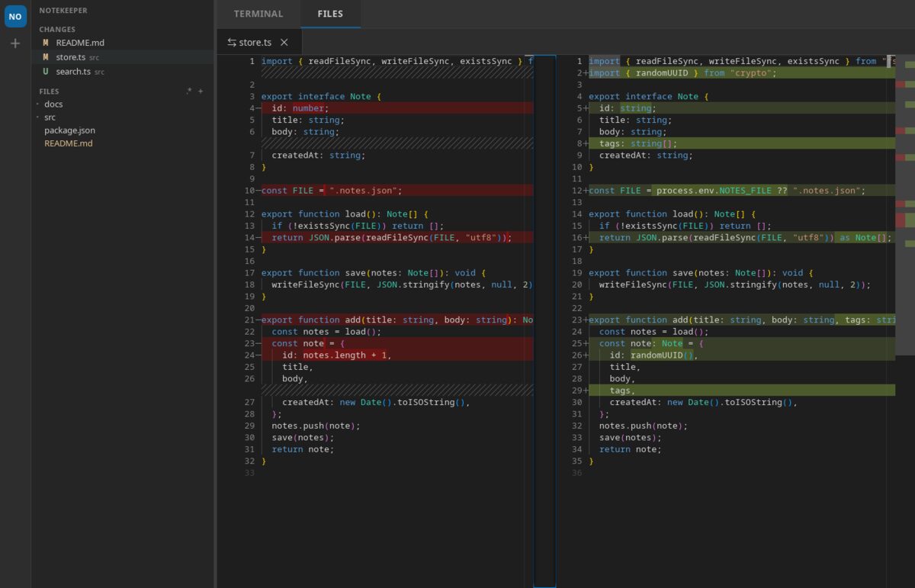Select the NO workspace badge

pyautogui.click(x=15, y=16)
